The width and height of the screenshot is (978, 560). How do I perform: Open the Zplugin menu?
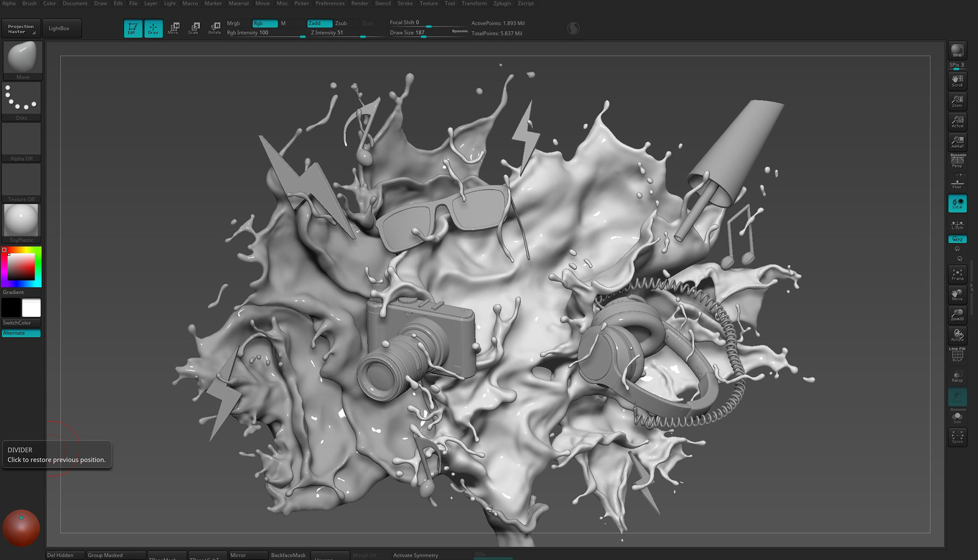click(502, 4)
